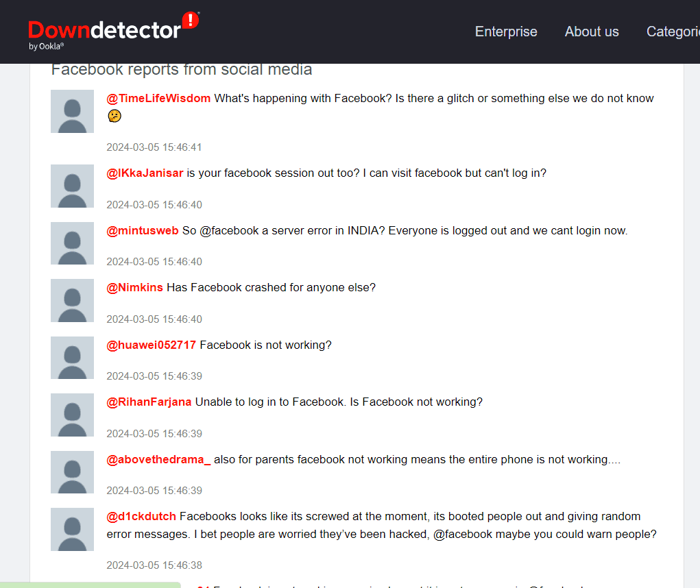700x588 pixels.
Task: Open the @mintusweb username link
Action: point(142,230)
